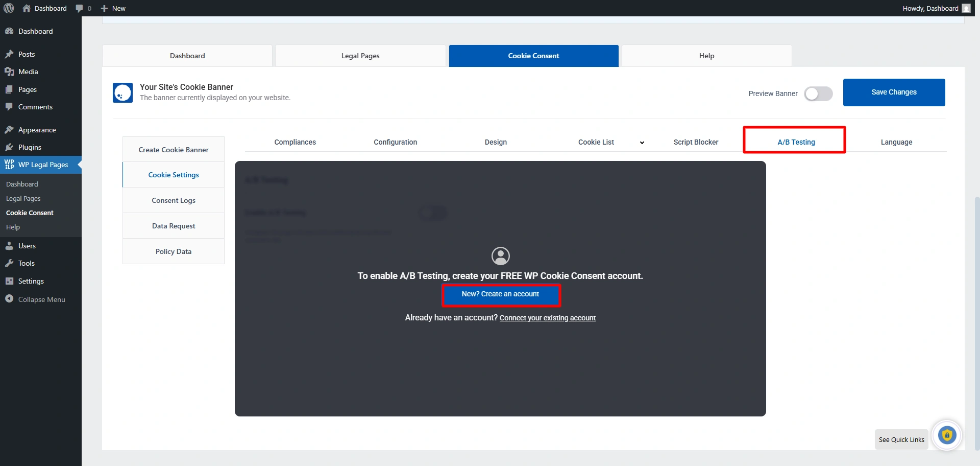Viewport: 980px width, 466px height.
Task: Click New? Create an account button
Action: click(x=500, y=294)
